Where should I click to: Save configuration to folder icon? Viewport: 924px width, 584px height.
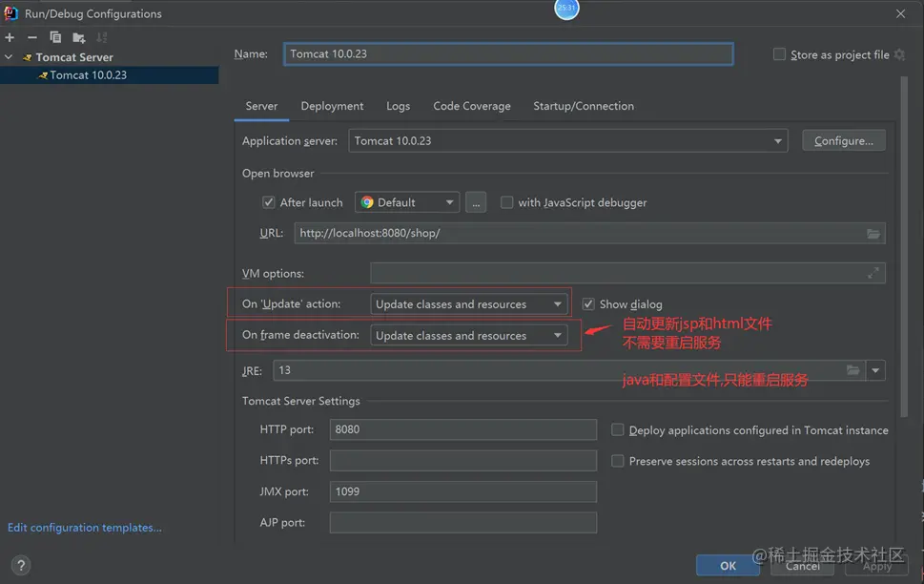coord(78,38)
